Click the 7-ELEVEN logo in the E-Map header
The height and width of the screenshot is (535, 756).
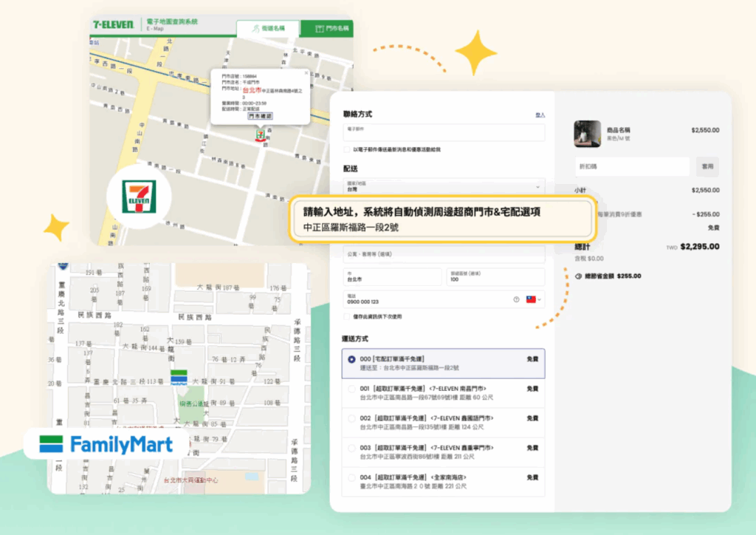113,24
